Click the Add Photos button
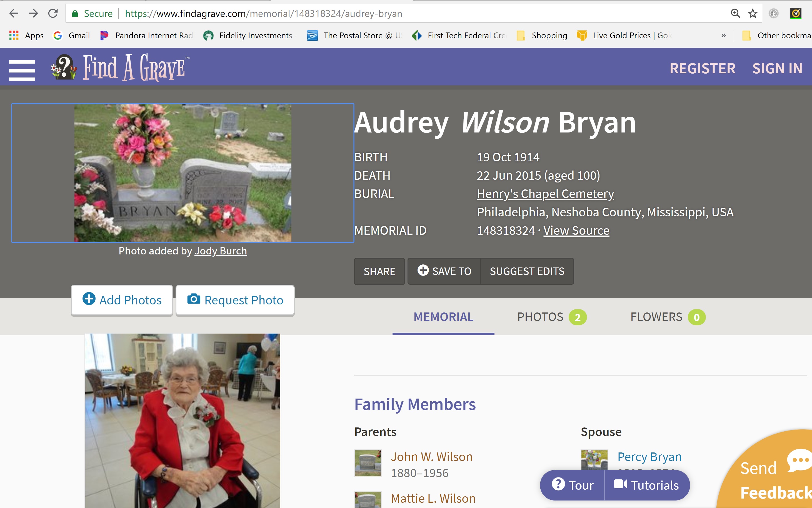 point(122,300)
